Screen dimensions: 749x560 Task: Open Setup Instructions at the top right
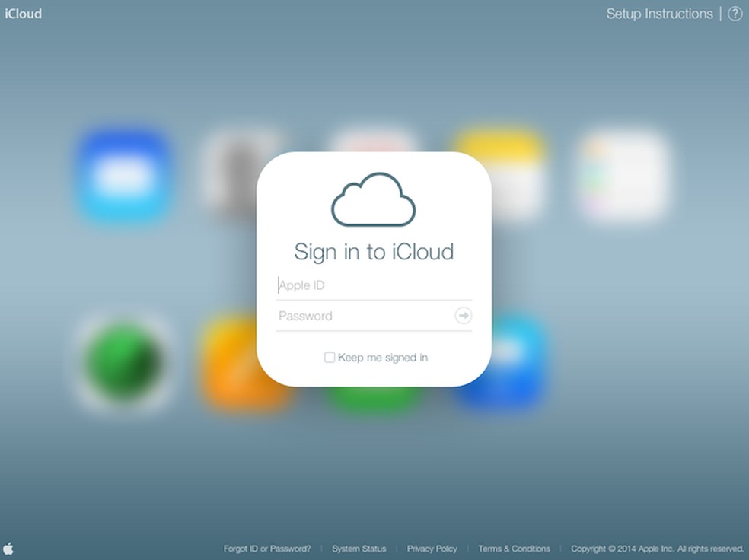(x=658, y=14)
